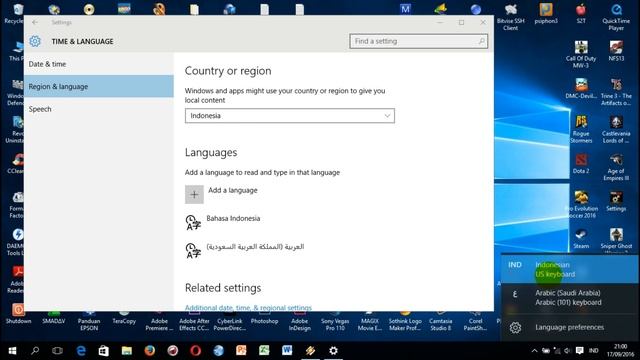Screen dimensions: 640x360
Task: Select the Bitvise SSH Client desktop icon
Action: (x=511, y=17)
